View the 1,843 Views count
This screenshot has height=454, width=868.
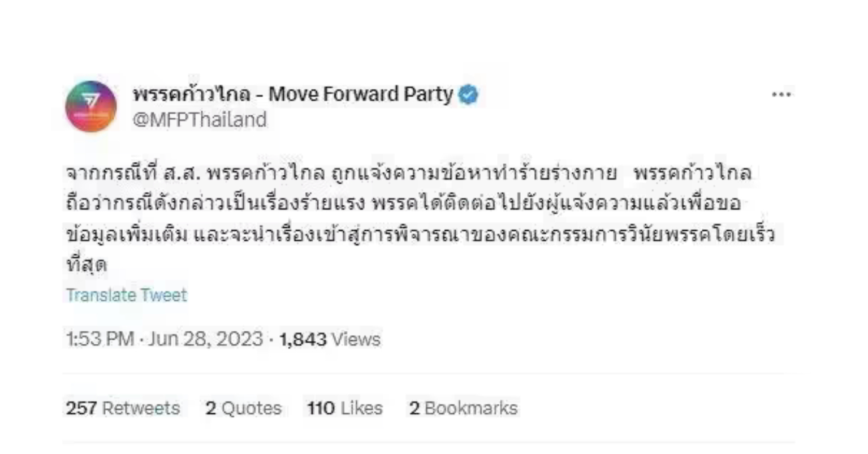coord(330,339)
